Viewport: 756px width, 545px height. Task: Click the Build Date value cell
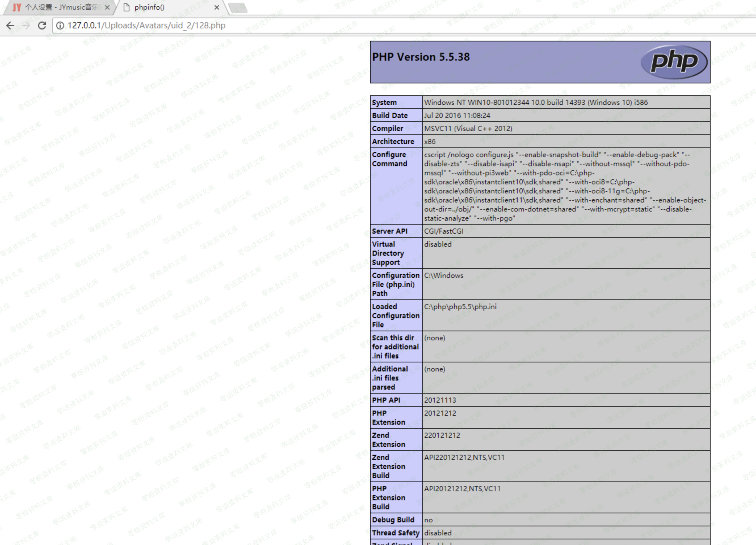[x=457, y=116]
